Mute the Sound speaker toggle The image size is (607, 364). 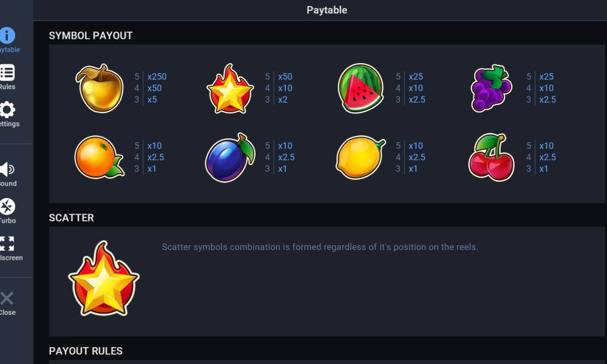[x=7, y=169]
